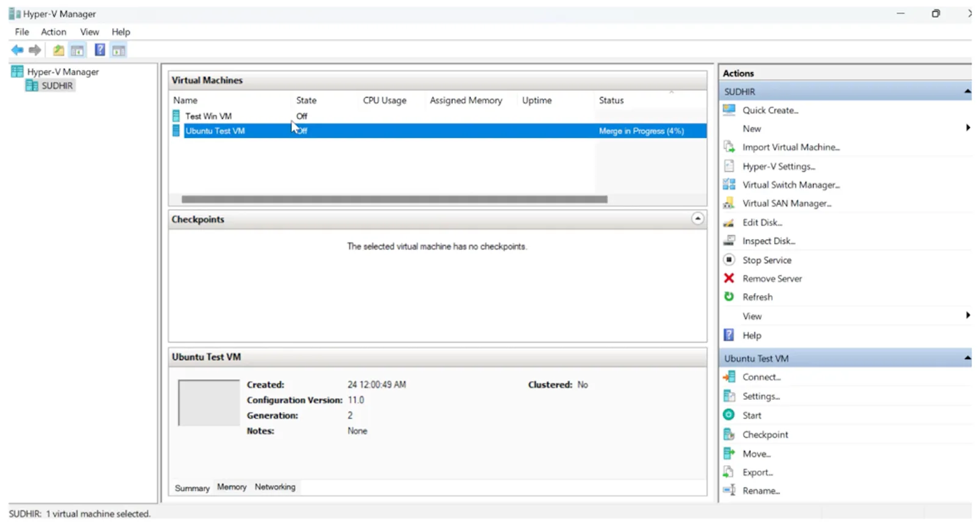
Task: Collapse the Checkpoints panel
Action: [698, 219]
